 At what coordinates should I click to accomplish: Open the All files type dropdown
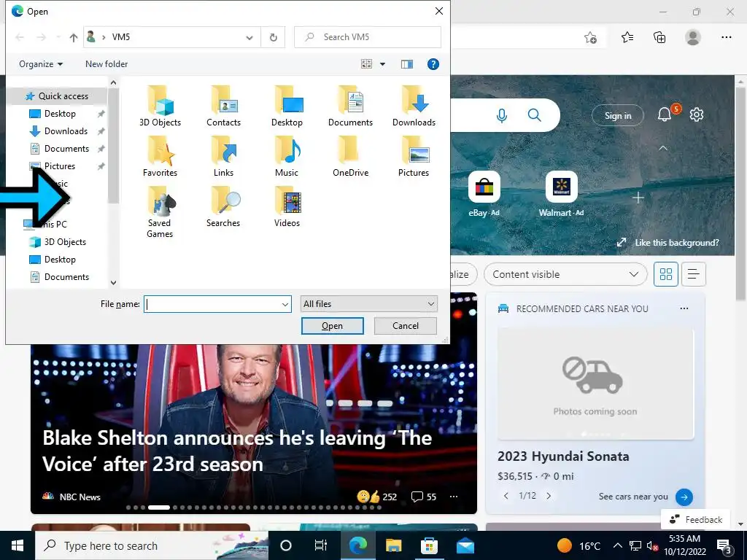[x=368, y=304]
